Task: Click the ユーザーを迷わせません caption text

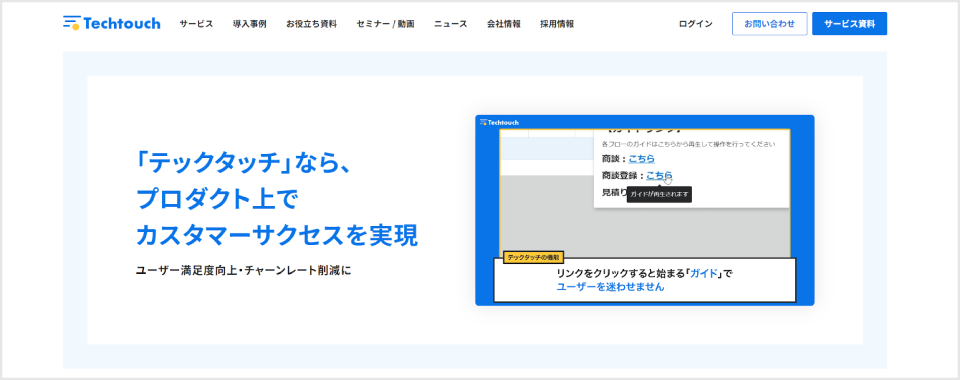Action: [610, 286]
